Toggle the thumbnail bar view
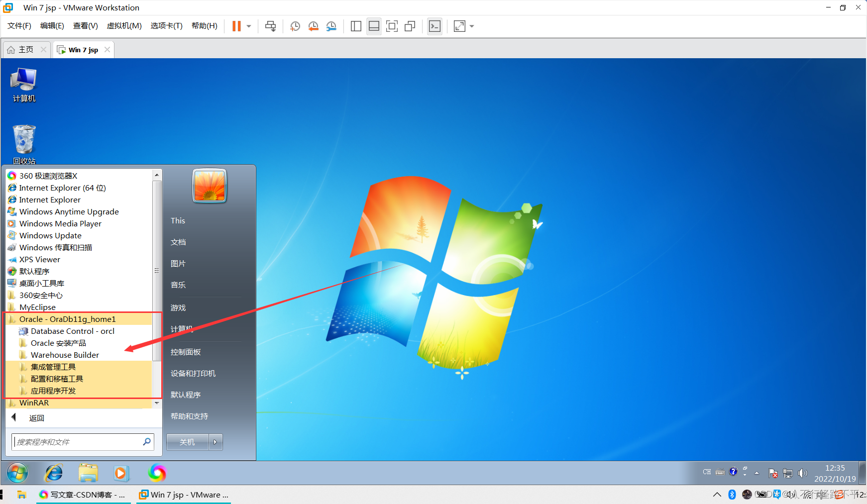 click(x=374, y=26)
